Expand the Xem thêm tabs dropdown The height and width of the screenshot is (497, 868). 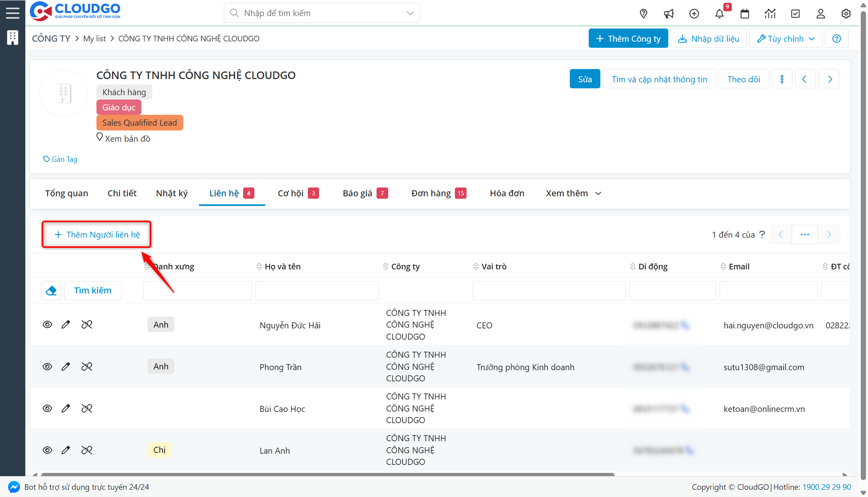pyautogui.click(x=573, y=194)
